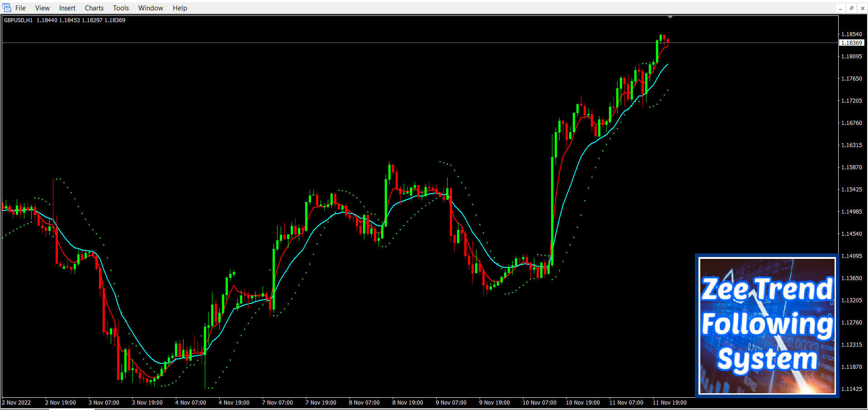Click the 11 Nov 07:00 time label
This screenshot has width=868, height=410.
[627, 403]
